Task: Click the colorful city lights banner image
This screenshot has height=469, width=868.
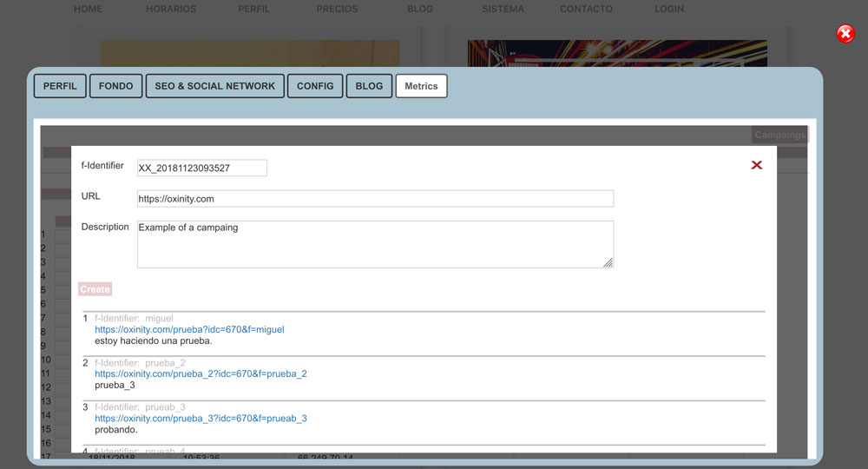Action: [617, 53]
